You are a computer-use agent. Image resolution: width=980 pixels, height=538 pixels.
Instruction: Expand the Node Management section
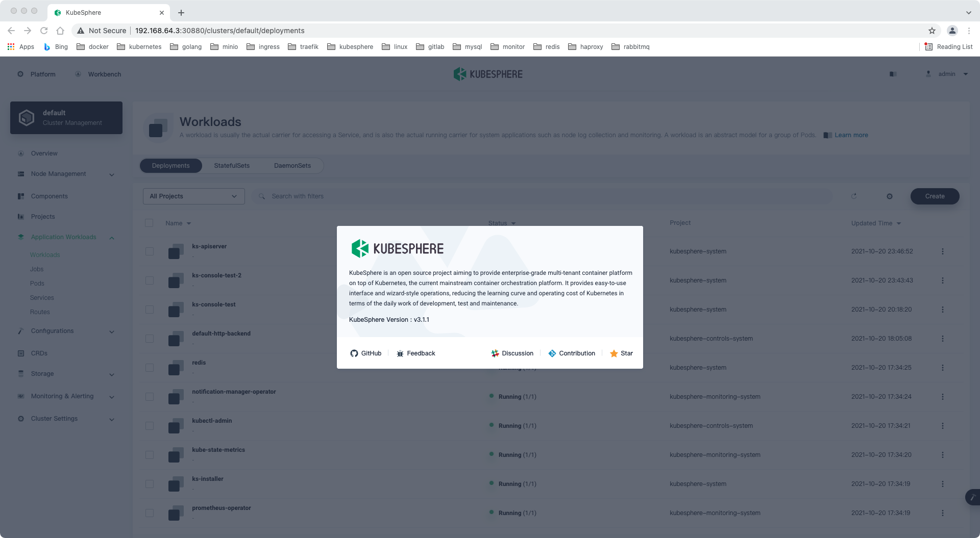[x=112, y=174]
